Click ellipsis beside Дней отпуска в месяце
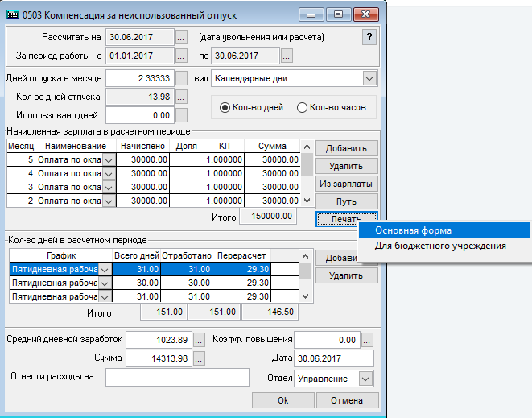The image size is (532, 418). click(181, 78)
